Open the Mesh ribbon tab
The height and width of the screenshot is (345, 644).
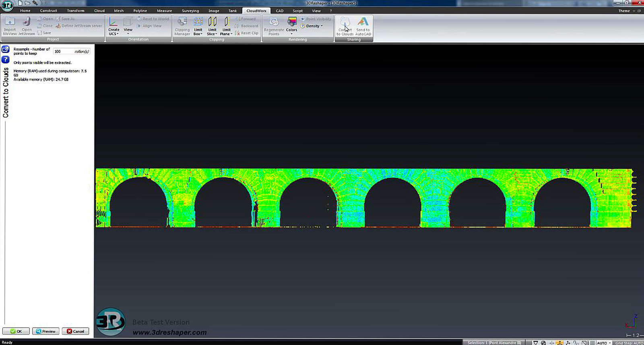[119, 11]
